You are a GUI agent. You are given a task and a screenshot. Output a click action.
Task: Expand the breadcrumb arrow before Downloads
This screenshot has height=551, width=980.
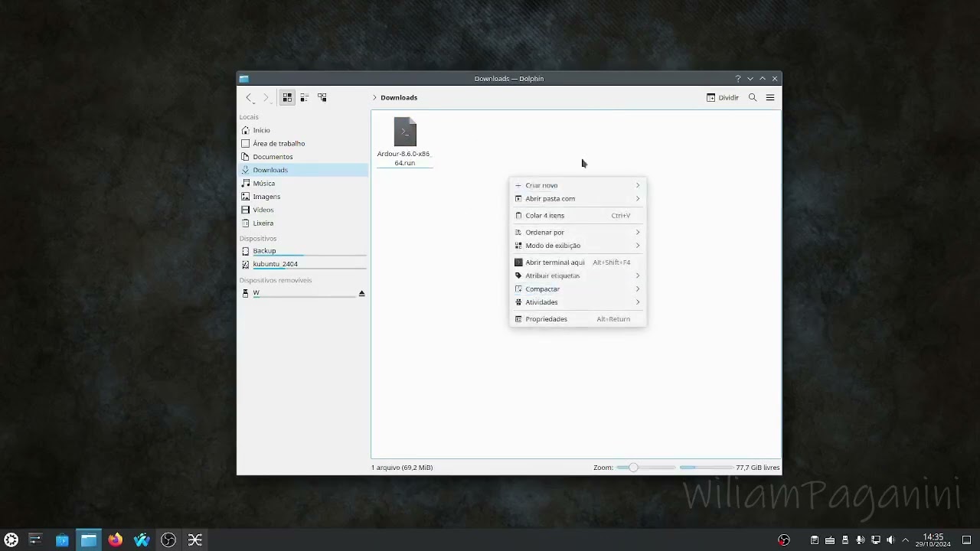[x=374, y=98]
